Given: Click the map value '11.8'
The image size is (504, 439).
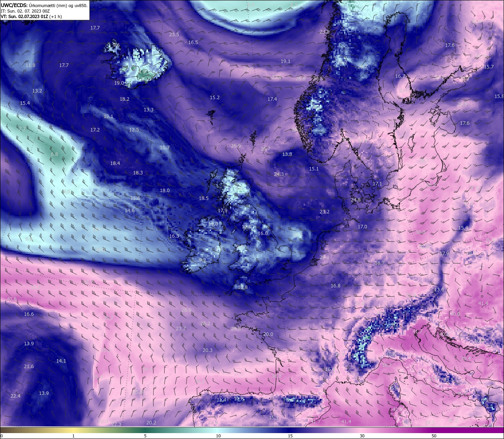Looking at the screenshot, I should pos(30,65).
